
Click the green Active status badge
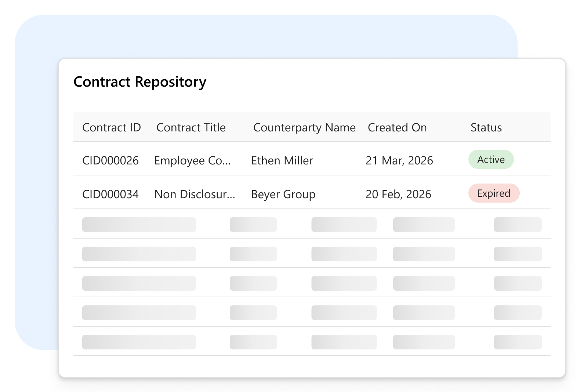pos(491,159)
